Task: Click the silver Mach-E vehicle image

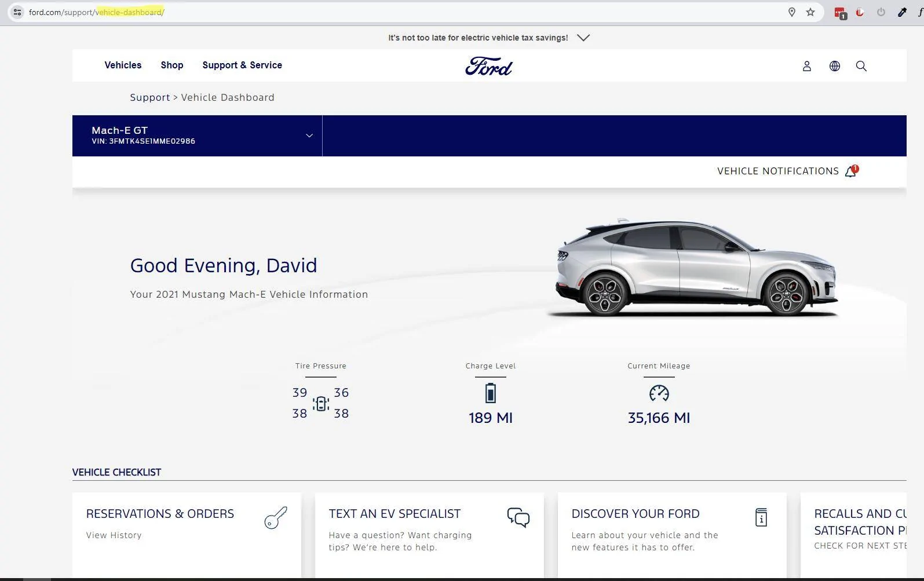Action: point(696,268)
